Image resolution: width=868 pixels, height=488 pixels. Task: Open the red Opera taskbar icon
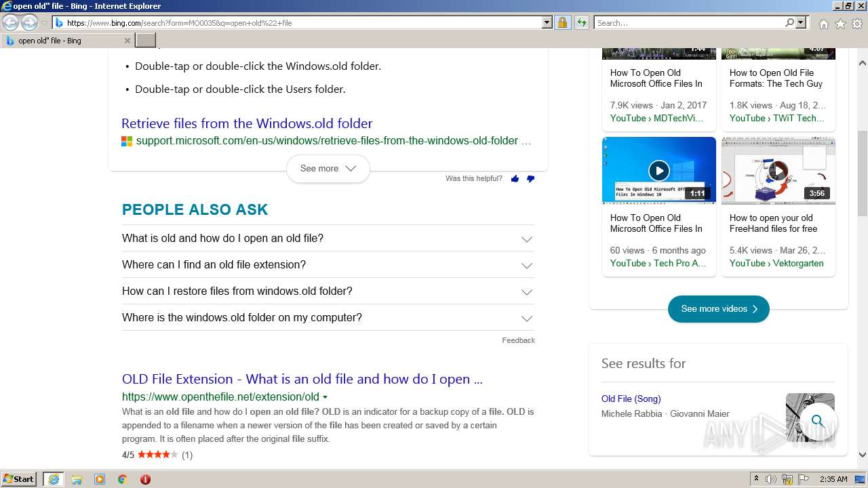point(145,479)
